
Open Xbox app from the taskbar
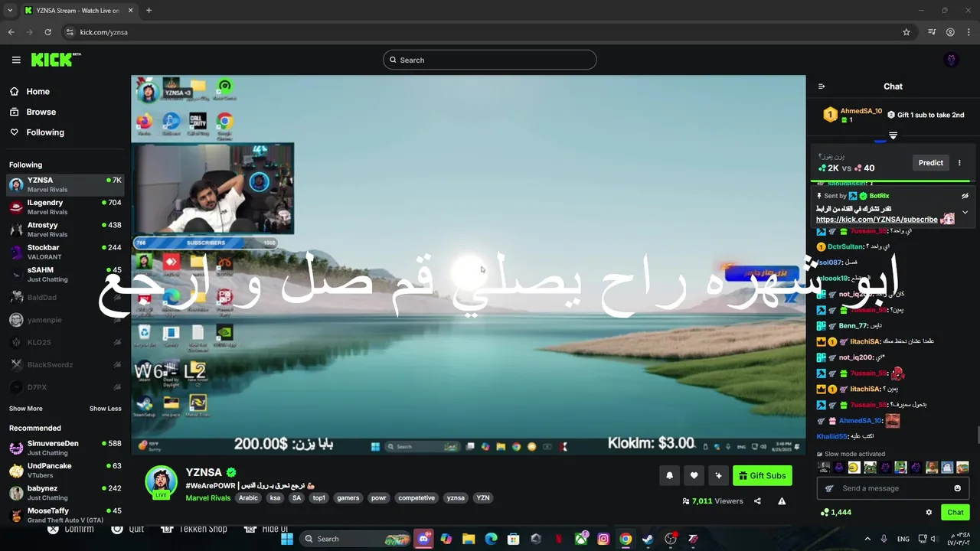(x=581, y=539)
